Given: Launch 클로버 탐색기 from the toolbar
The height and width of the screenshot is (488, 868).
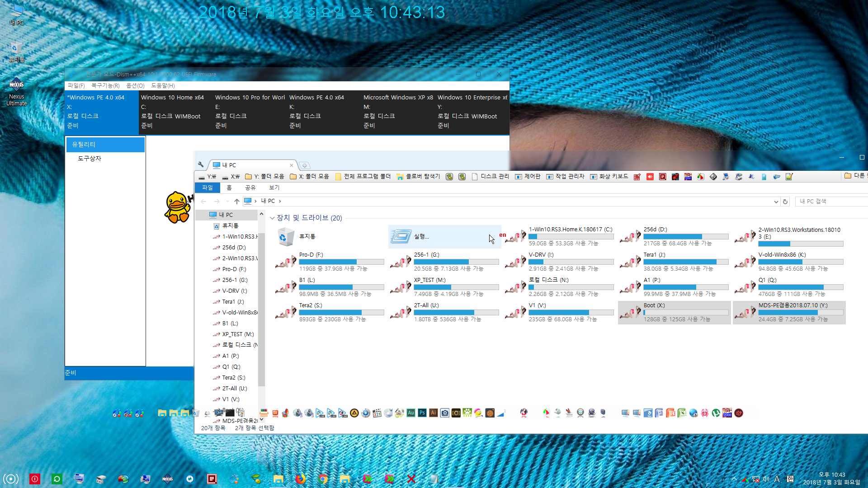Looking at the screenshot, I should pos(418,177).
